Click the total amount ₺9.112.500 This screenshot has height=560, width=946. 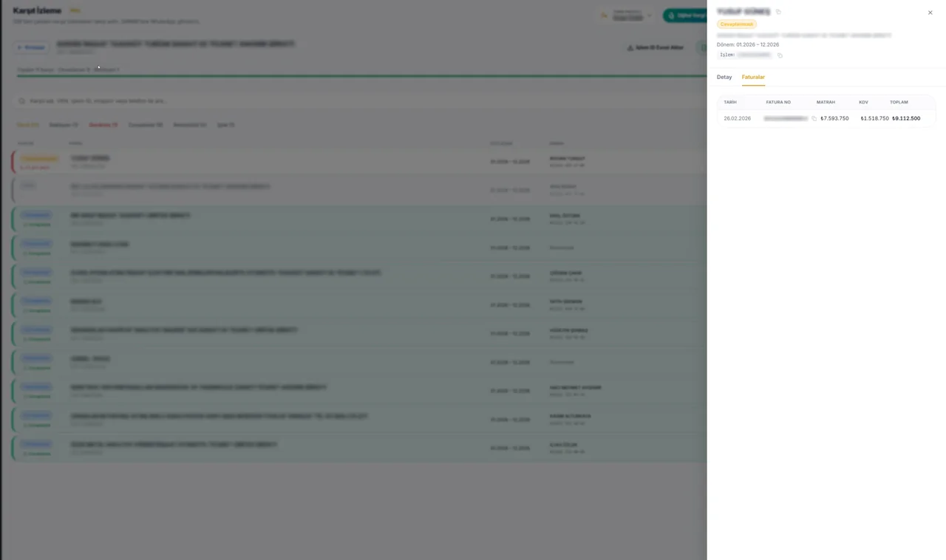pos(906,118)
